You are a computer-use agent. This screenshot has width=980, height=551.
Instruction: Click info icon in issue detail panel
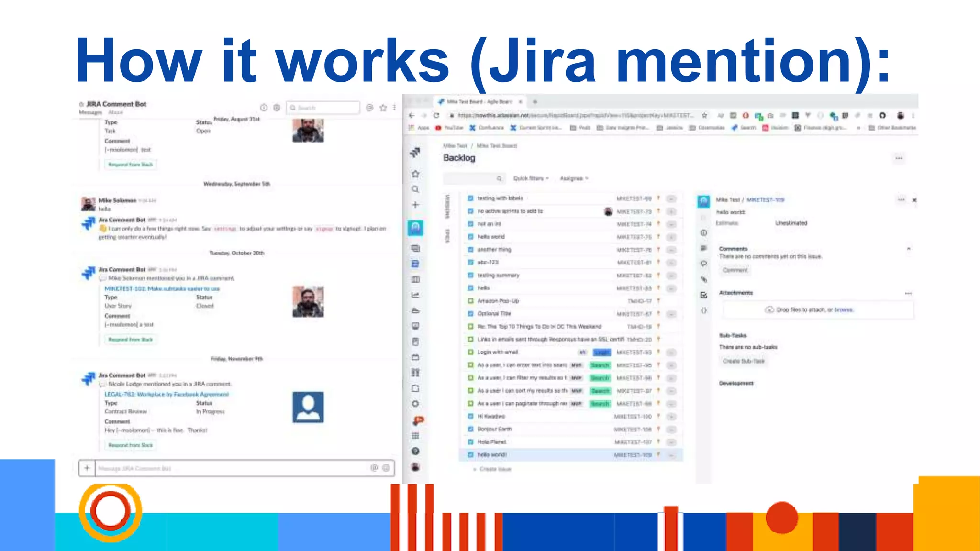pyautogui.click(x=703, y=233)
